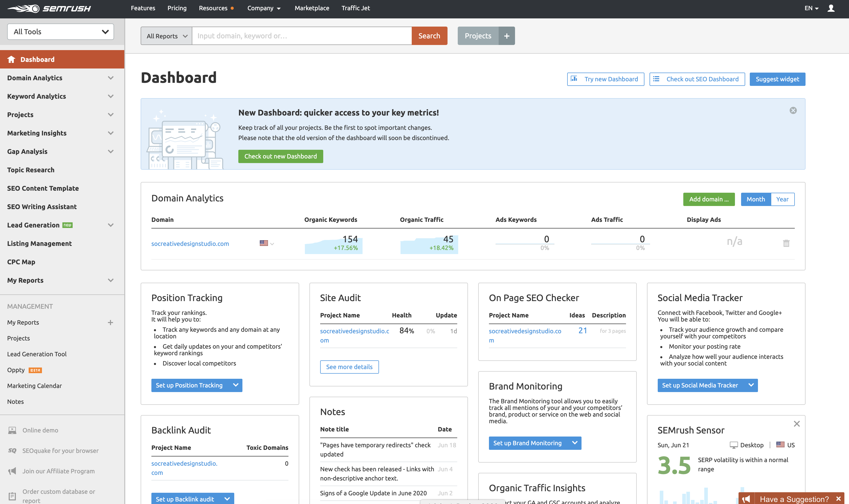Open Features in the top menu

pyautogui.click(x=143, y=8)
